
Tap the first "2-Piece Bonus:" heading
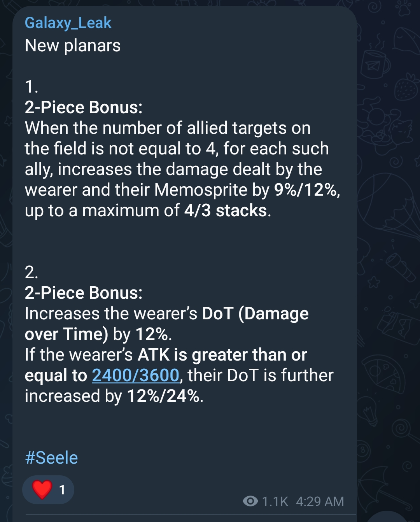coord(84,107)
